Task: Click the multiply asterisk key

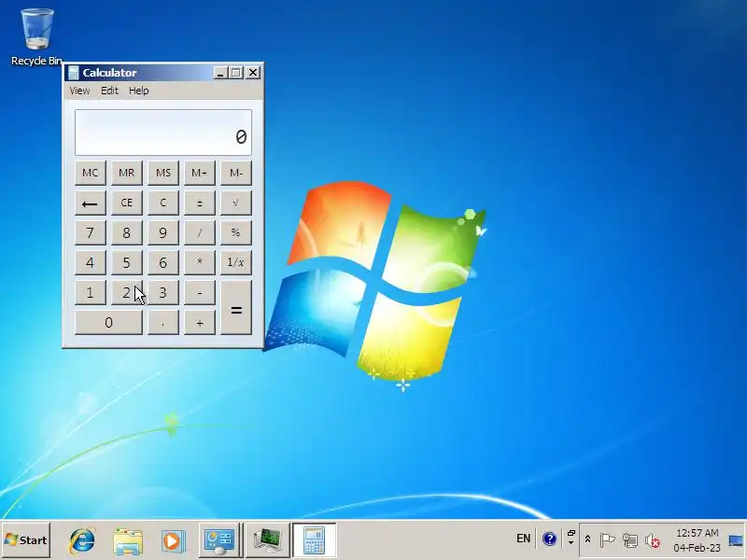Action: pos(200,262)
